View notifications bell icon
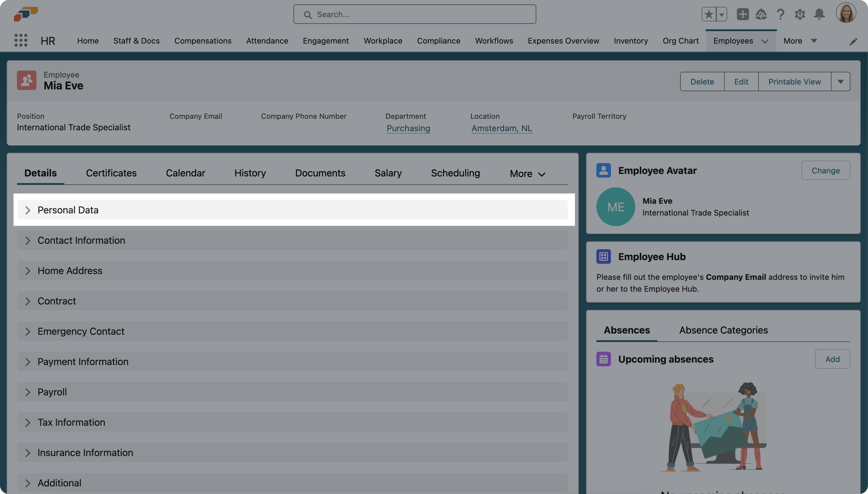This screenshot has height=494, width=868. coord(819,14)
